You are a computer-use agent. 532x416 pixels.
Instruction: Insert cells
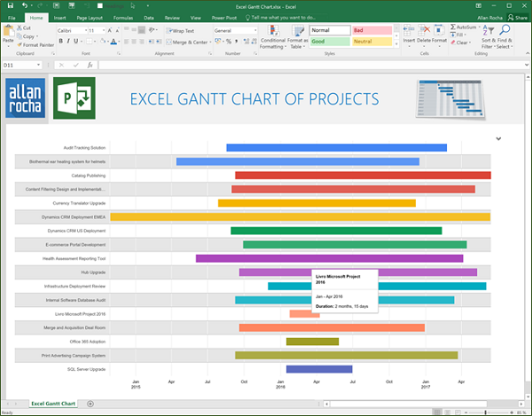pyautogui.click(x=409, y=35)
